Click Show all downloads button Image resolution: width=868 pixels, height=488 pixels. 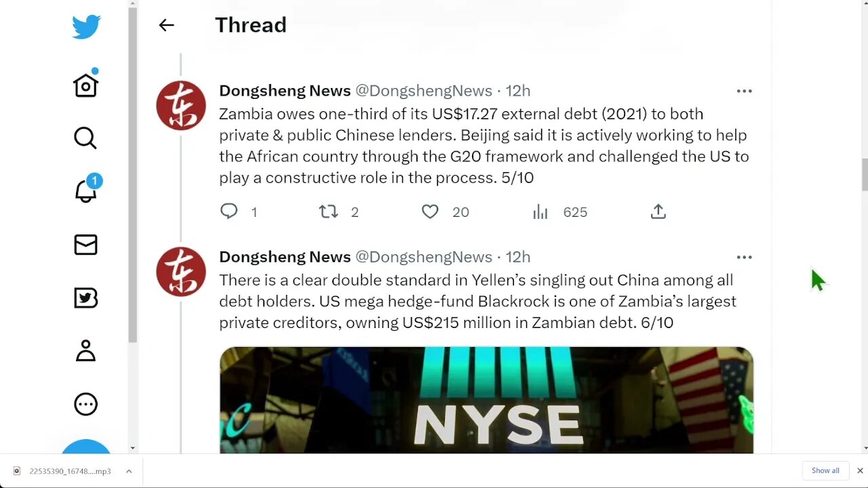click(x=825, y=470)
